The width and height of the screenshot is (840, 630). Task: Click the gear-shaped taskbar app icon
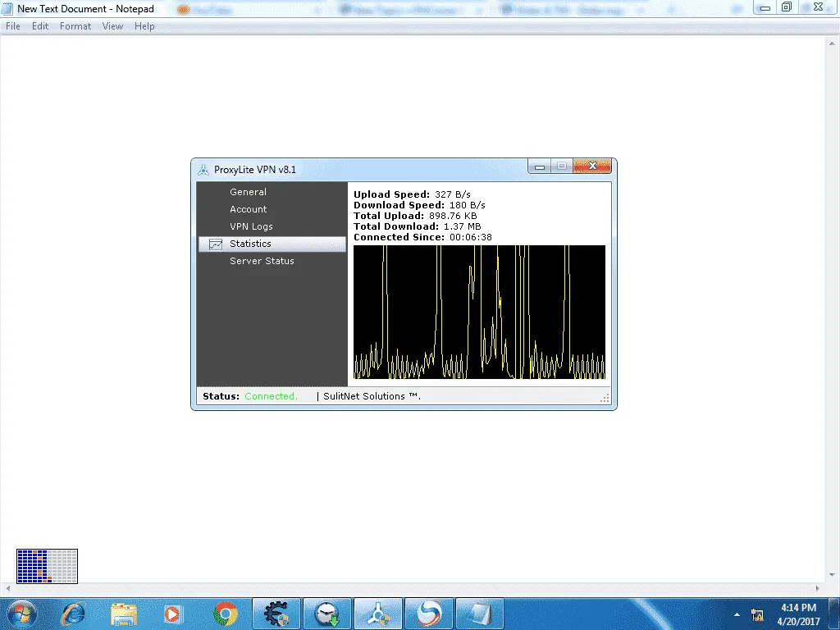click(x=277, y=614)
